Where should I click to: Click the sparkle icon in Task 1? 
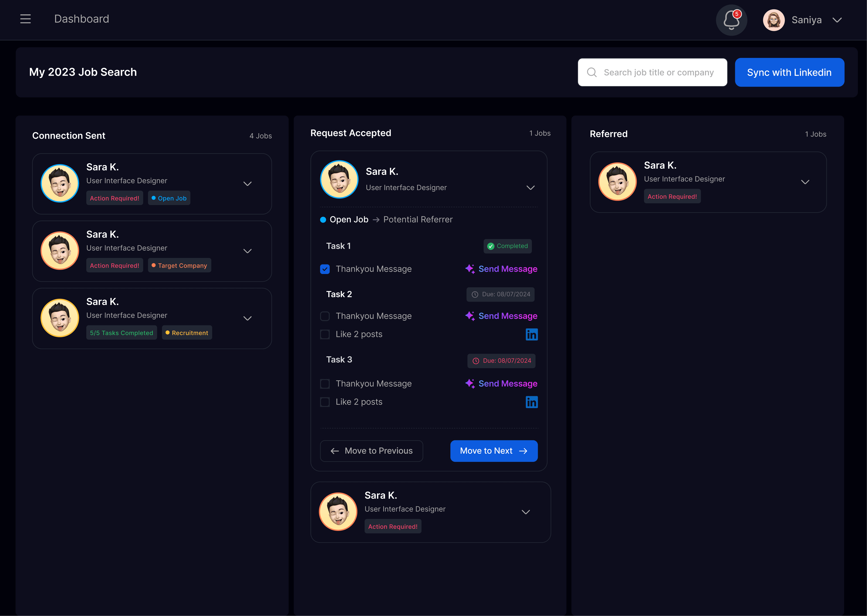point(470,269)
